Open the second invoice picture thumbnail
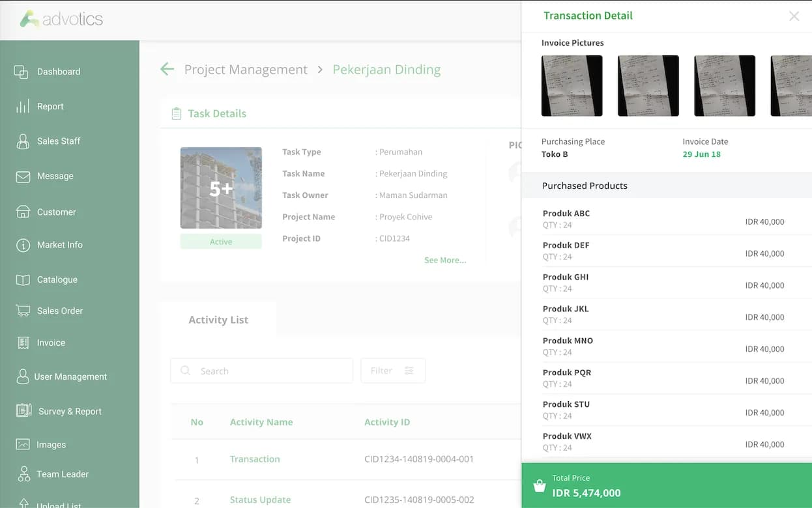 click(x=648, y=86)
